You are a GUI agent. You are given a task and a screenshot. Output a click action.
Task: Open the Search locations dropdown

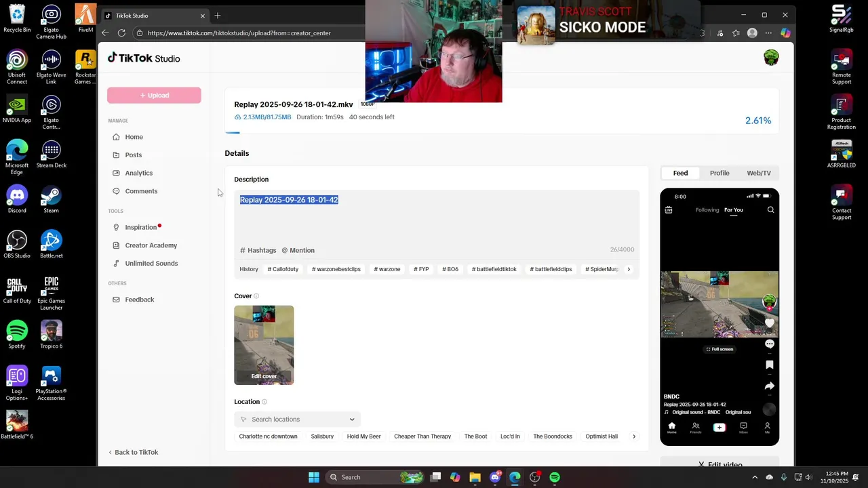pos(298,420)
